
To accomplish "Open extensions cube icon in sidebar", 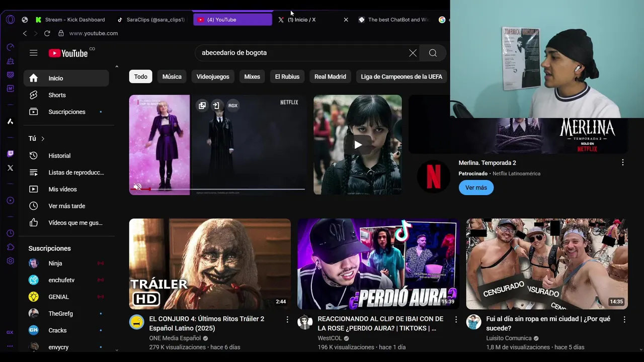I will pos(10,247).
